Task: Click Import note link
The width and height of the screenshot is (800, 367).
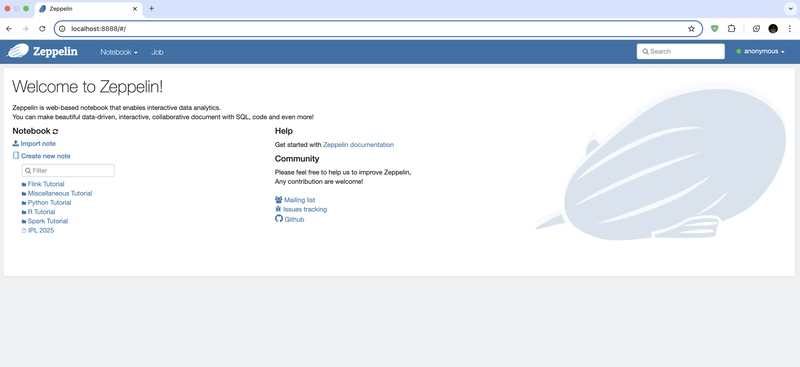Action: (x=34, y=143)
